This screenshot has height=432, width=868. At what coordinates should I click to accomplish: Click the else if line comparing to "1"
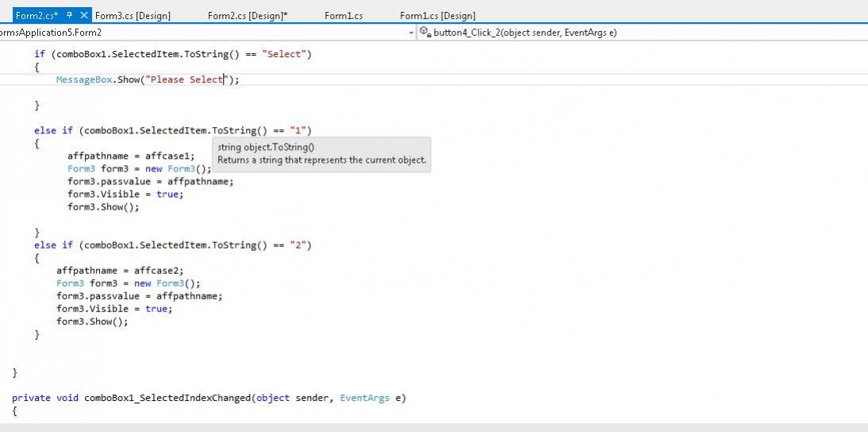coord(173,131)
